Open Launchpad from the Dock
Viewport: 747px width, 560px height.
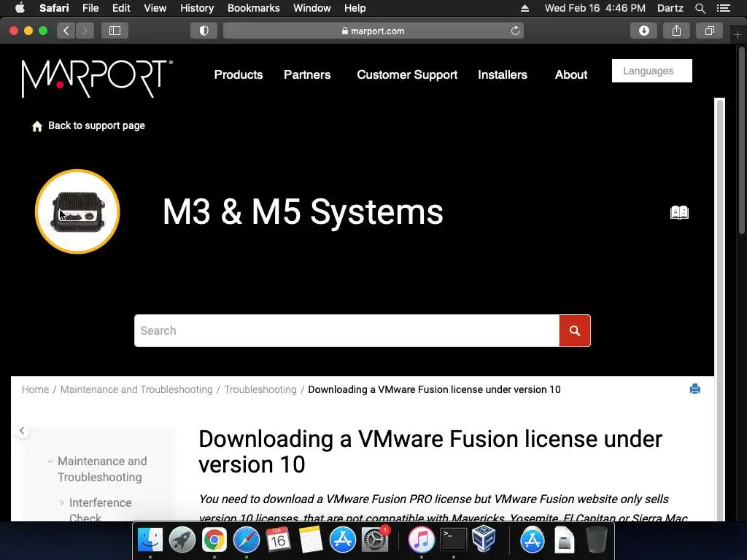tap(182, 540)
